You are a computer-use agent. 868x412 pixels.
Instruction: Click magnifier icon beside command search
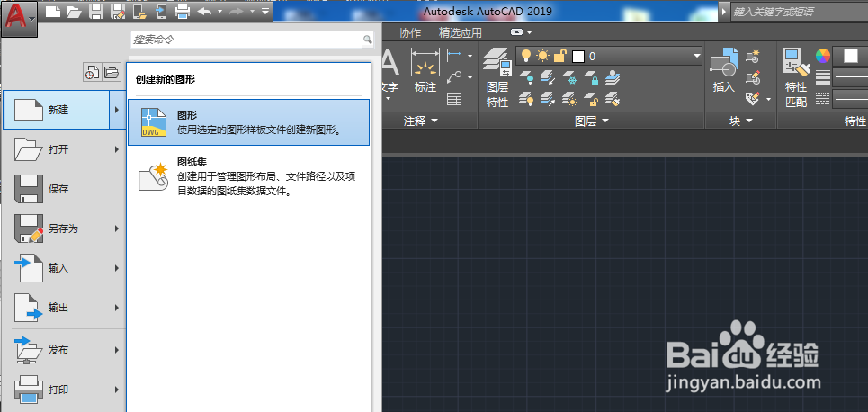point(368,40)
